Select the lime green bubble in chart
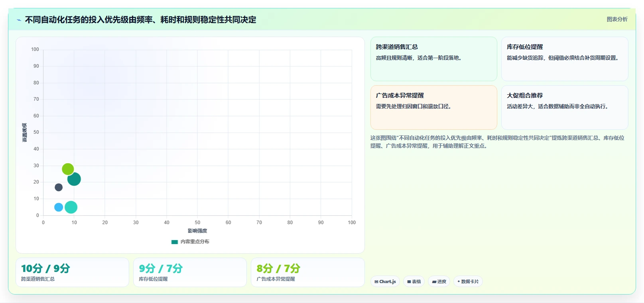 [68, 169]
